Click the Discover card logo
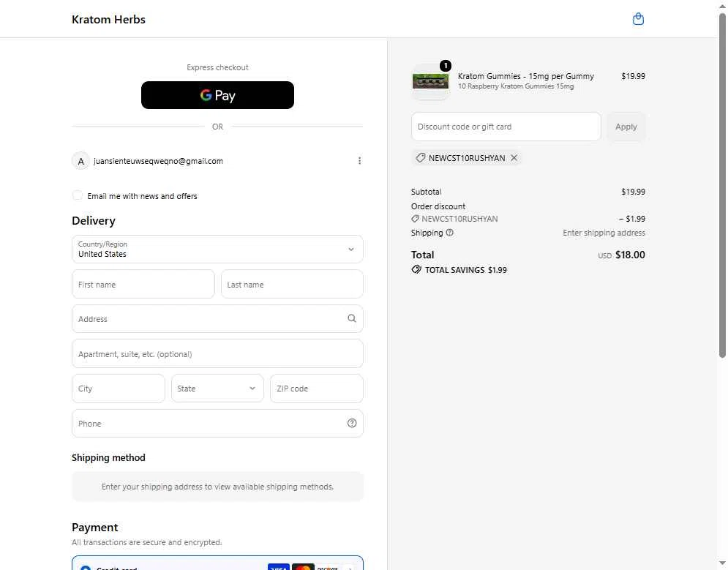The height and width of the screenshot is (570, 728). 328,567
